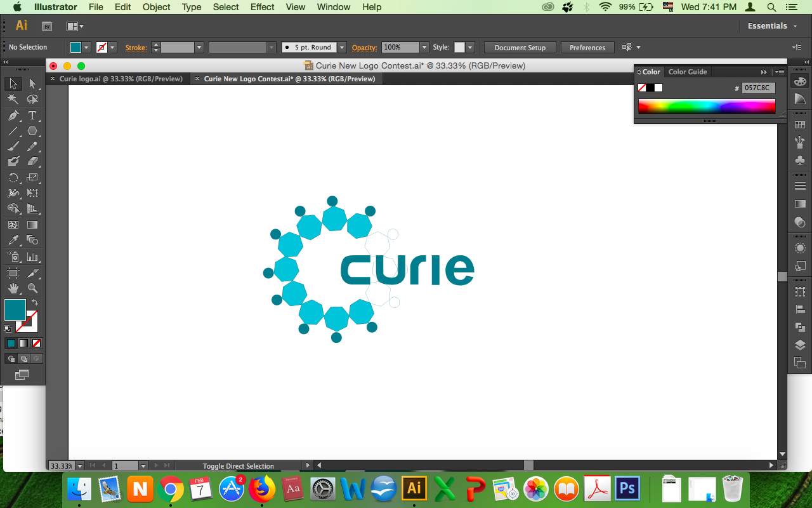Choose the Column Graph tool
This screenshot has width=812, height=508.
[32, 257]
